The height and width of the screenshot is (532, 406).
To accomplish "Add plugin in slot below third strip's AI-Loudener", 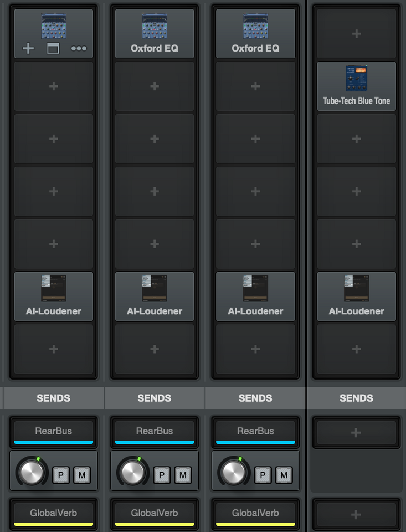I will [x=255, y=349].
